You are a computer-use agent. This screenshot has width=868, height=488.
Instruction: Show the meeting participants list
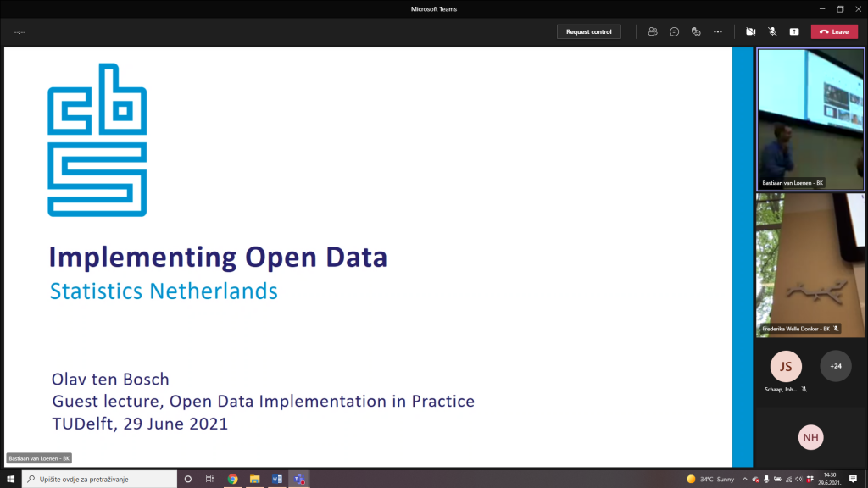tap(653, 31)
